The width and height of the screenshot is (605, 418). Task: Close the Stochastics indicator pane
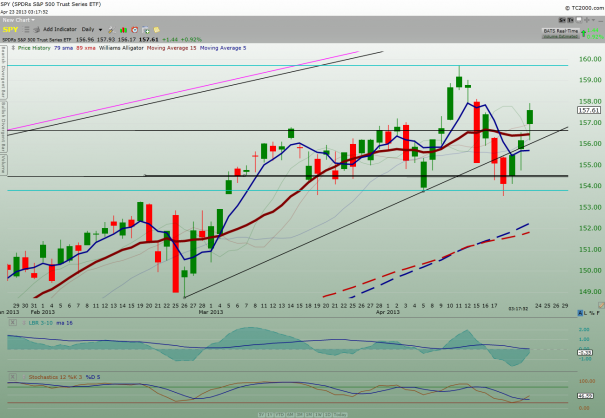[x=13, y=377]
